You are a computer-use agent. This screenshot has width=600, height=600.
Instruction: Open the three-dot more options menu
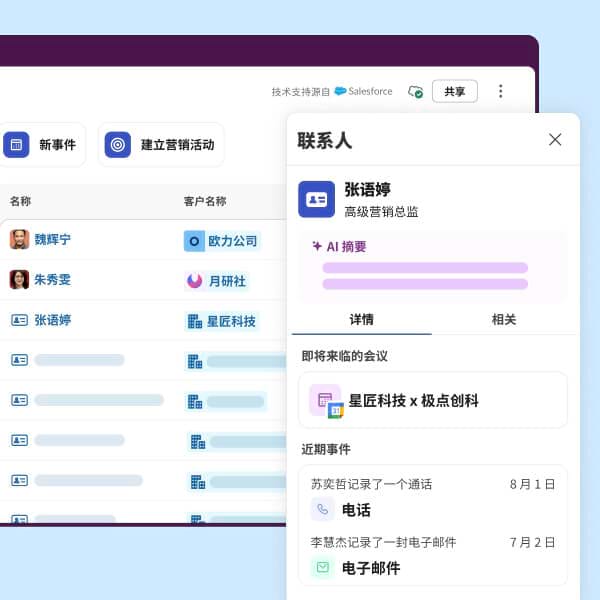click(501, 91)
